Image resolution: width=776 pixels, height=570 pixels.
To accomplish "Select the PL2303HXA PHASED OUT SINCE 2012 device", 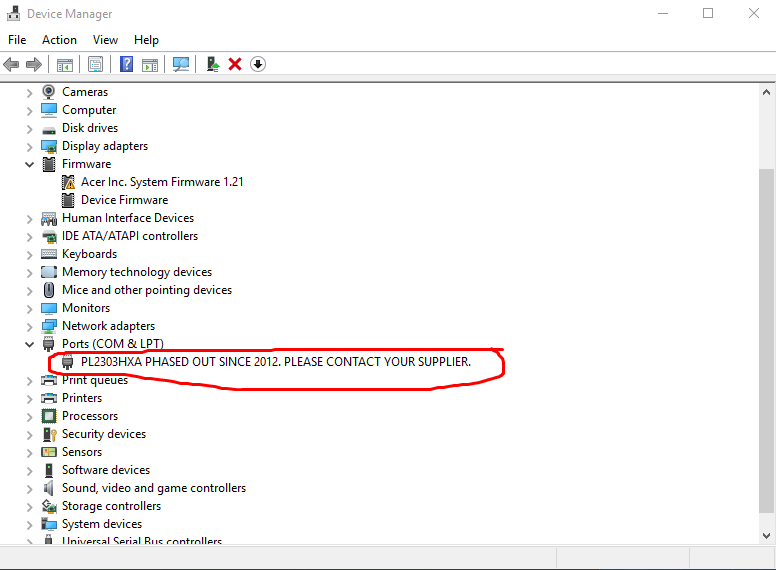I will [276, 362].
